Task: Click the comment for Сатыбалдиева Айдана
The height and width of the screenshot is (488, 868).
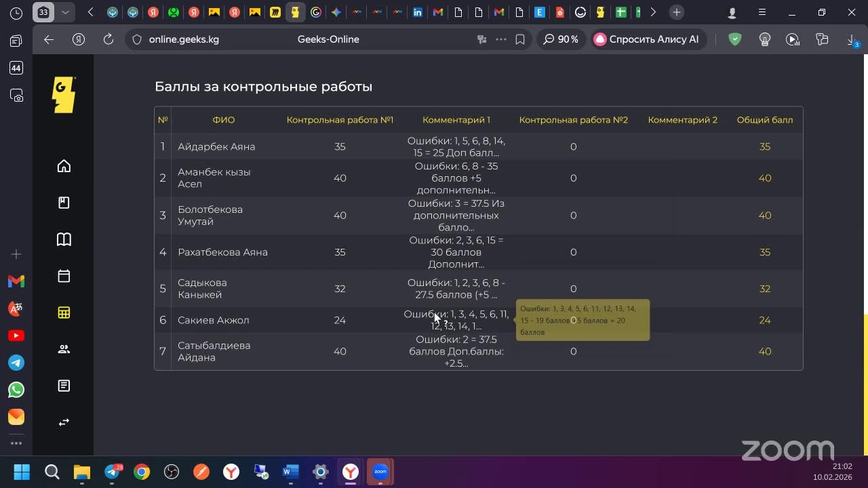Action: (x=456, y=351)
